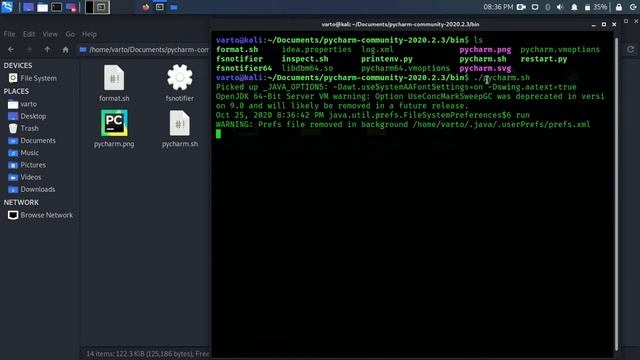Click "log.xml" in the terminal listing

(377, 50)
